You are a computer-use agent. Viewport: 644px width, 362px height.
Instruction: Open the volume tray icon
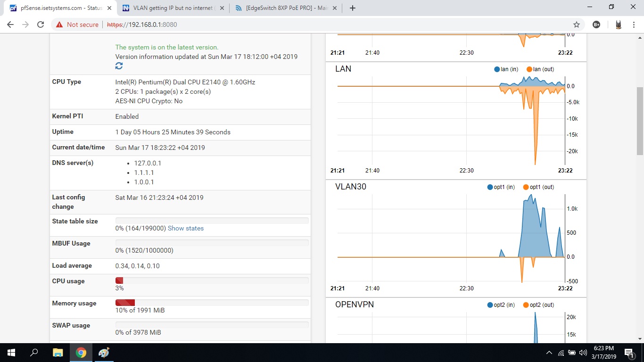click(583, 353)
